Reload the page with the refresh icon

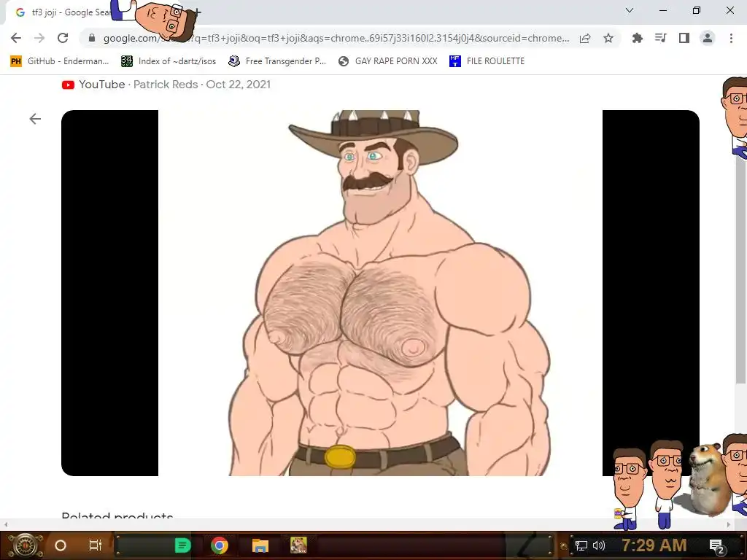point(63,38)
